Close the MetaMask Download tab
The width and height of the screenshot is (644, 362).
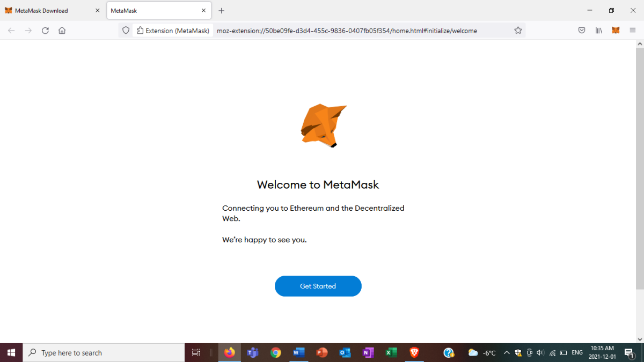[97, 11]
